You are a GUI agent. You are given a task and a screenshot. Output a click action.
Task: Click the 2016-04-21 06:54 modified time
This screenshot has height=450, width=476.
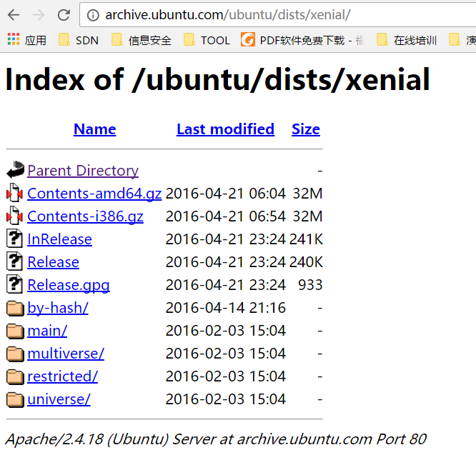(226, 216)
